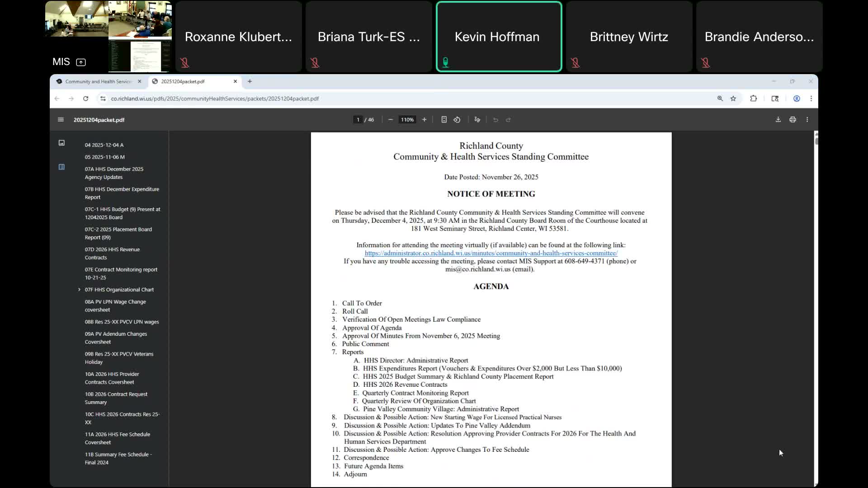Open a new browser tab

click(x=250, y=81)
